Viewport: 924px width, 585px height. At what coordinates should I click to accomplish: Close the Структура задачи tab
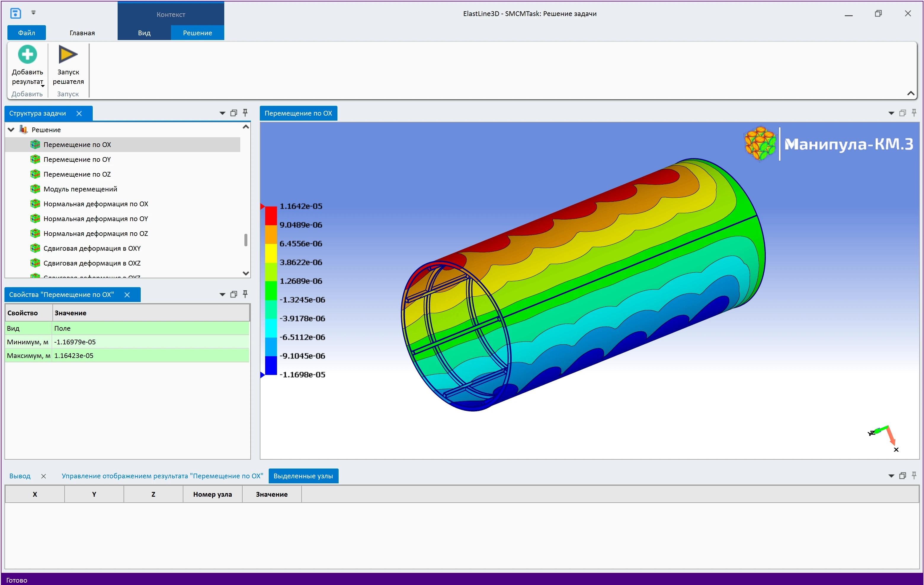click(79, 113)
